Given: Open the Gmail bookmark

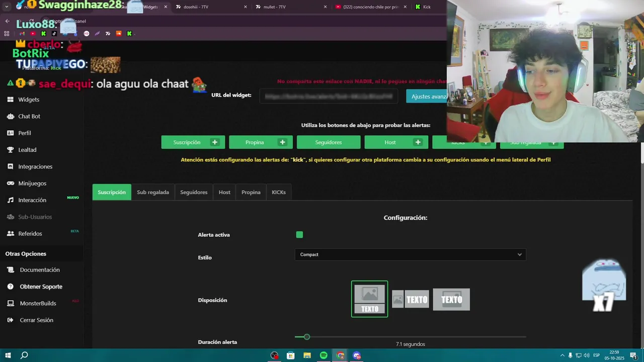Looking at the screenshot, I should (22, 34).
